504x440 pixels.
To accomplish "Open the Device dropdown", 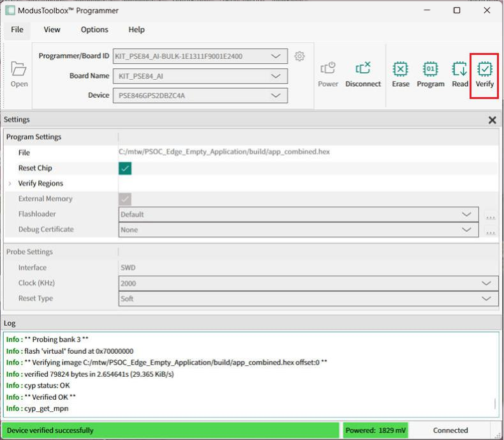I will pyautogui.click(x=200, y=96).
